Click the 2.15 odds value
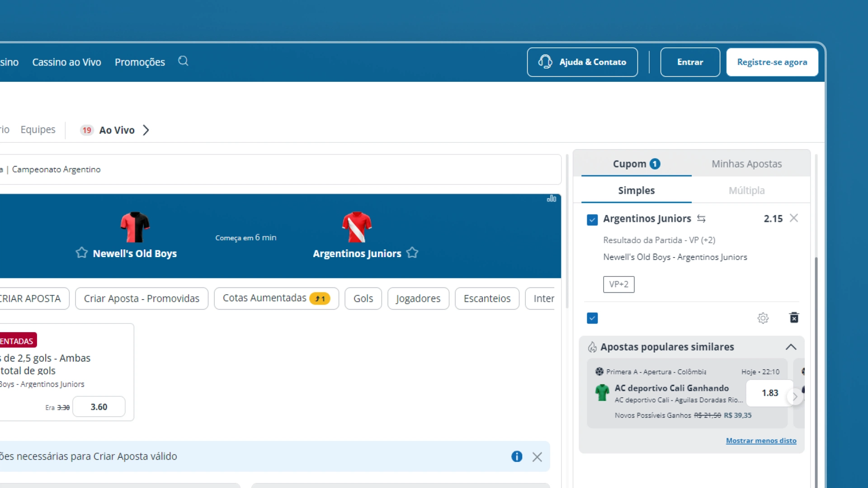Viewport: 868px width, 488px height. point(773,219)
